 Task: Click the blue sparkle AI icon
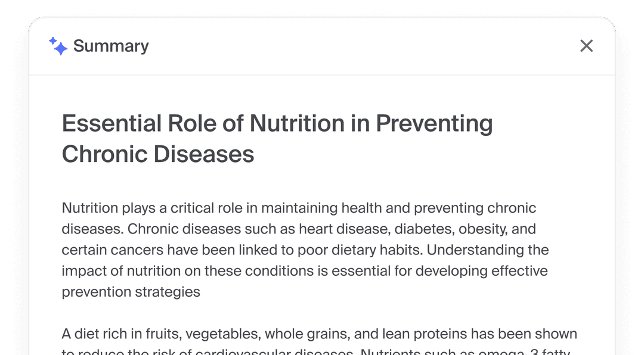58,46
